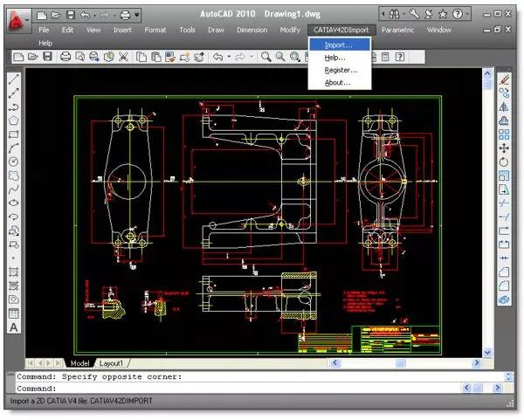Select the Circle draw tool

(x=14, y=162)
